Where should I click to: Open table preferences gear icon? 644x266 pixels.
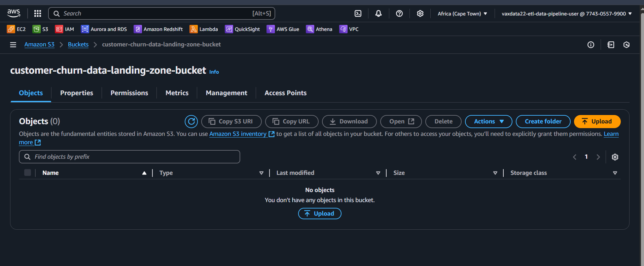click(615, 157)
